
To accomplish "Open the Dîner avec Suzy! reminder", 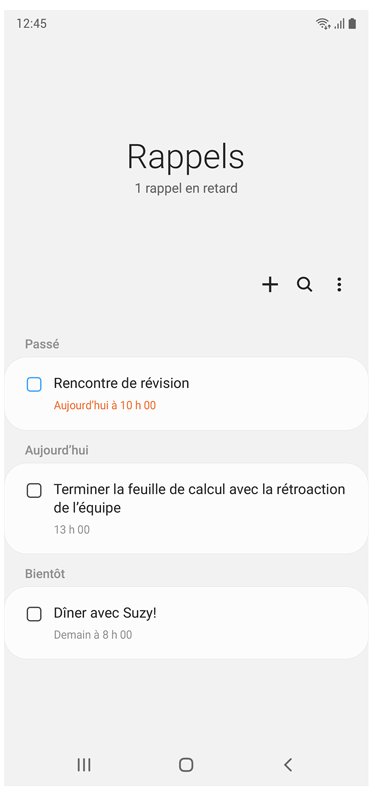I will tap(105, 613).
